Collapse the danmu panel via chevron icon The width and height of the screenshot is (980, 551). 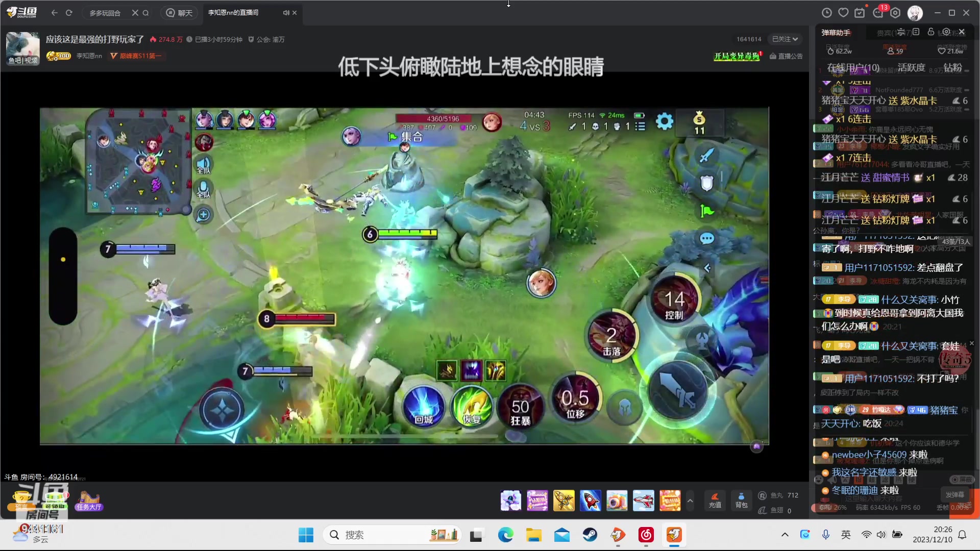(901, 32)
